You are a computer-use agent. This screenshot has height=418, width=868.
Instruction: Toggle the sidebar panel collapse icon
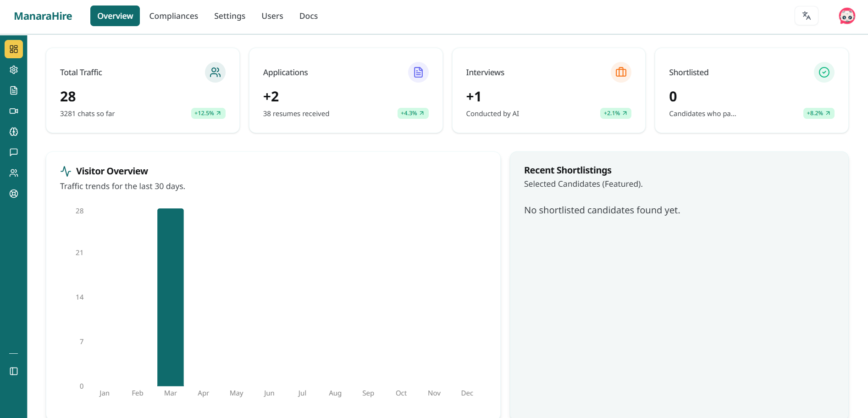click(14, 371)
